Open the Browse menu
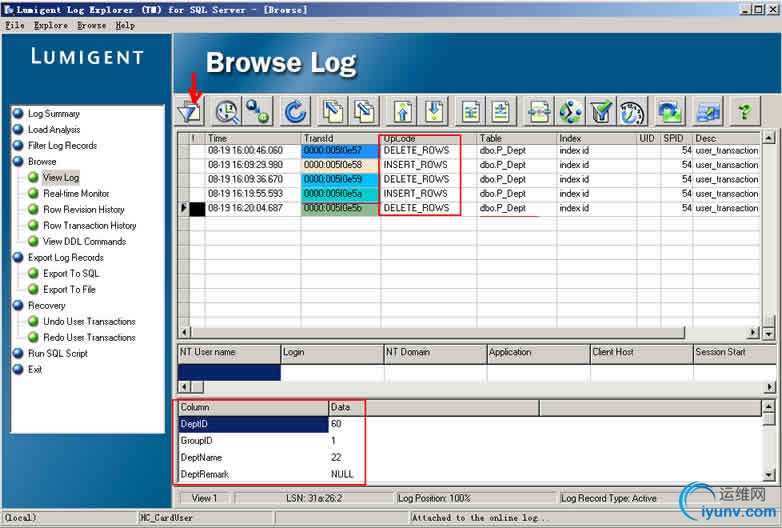The height and width of the screenshot is (528, 782). (91, 25)
